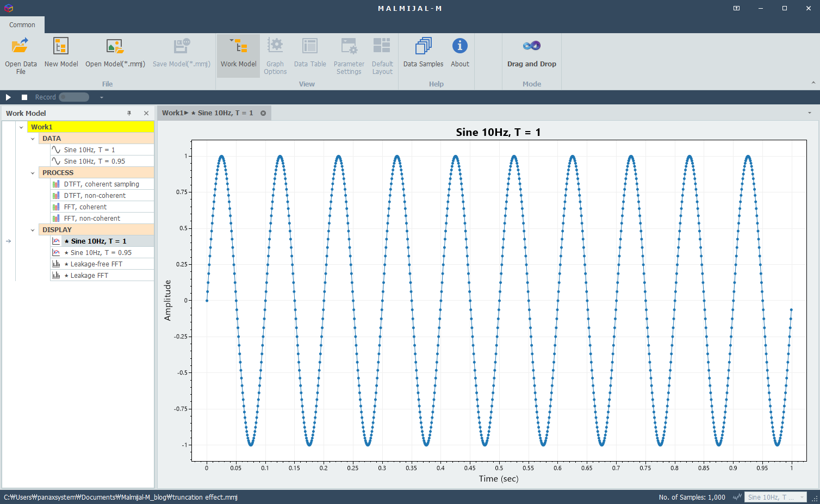Stop playback with the stop button
Image resolution: width=820 pixels, height=504 pixels.
click(x=24, y=97)
